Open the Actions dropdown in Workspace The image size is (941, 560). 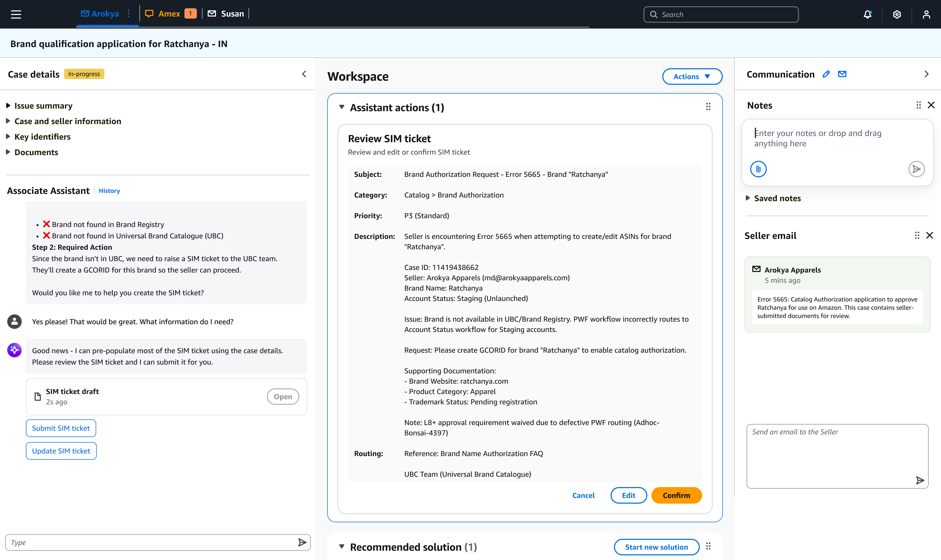point(692,76)
